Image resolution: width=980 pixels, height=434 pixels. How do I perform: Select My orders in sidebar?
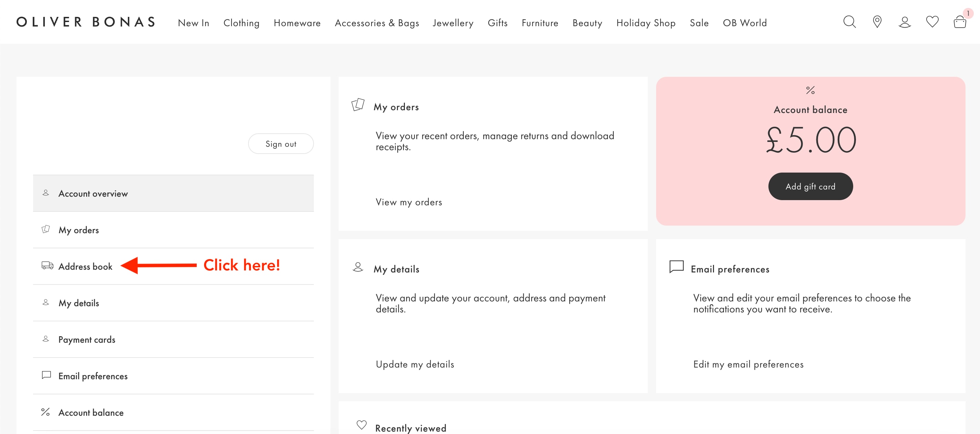click(x=173, y=230)
